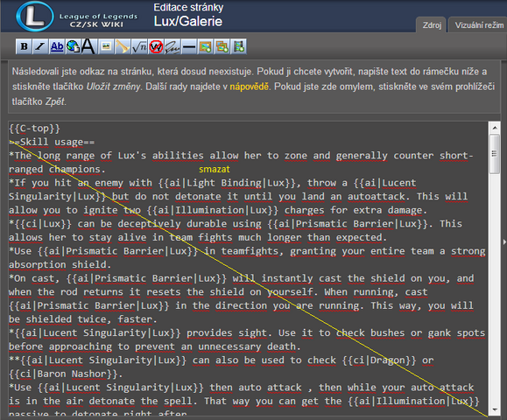Click the add photo gallery icon

[x=222, y=46]
